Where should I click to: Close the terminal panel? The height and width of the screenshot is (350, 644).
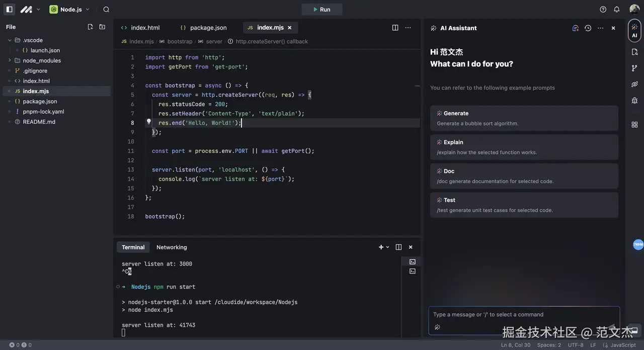coord(411,247)
